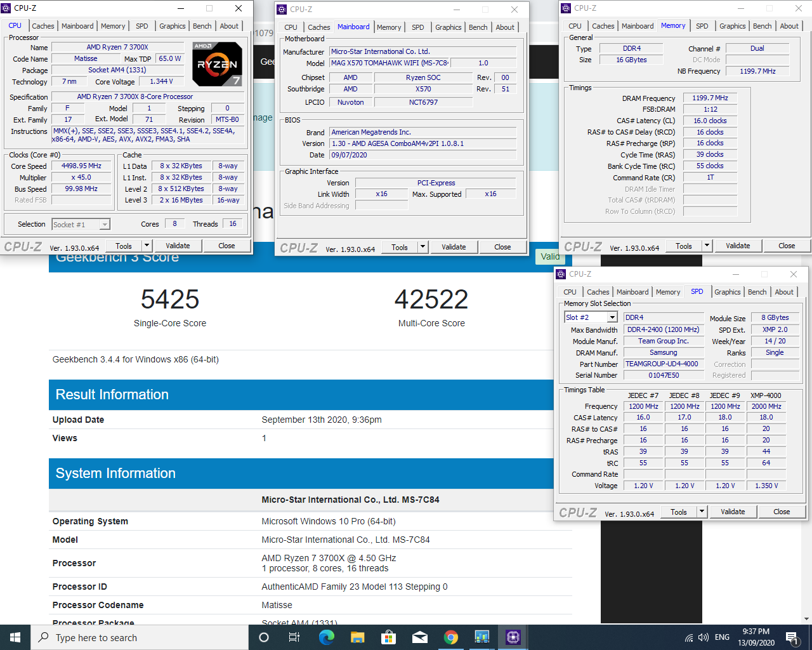Open the Tools dropdown arrow in the Mainboard window

[423, 247]
